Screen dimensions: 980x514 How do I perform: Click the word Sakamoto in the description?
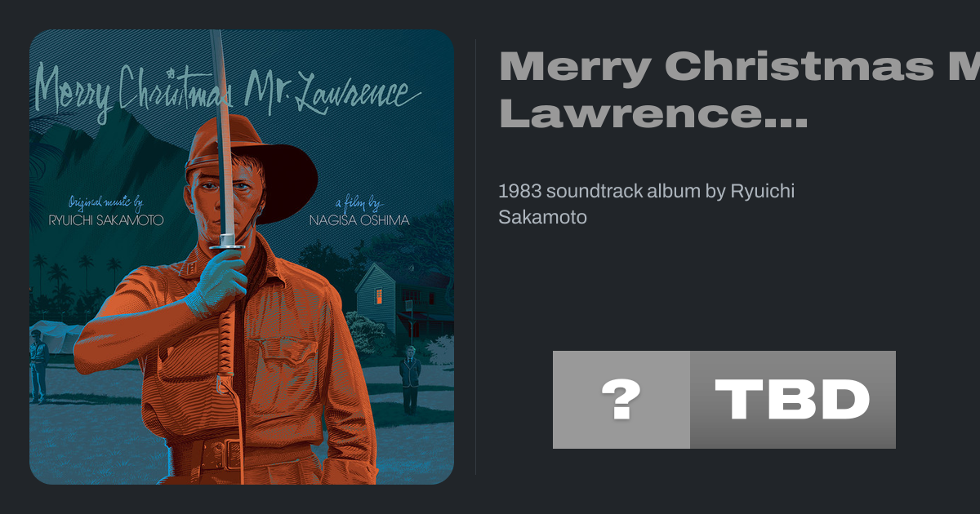(x=542, y=218)
